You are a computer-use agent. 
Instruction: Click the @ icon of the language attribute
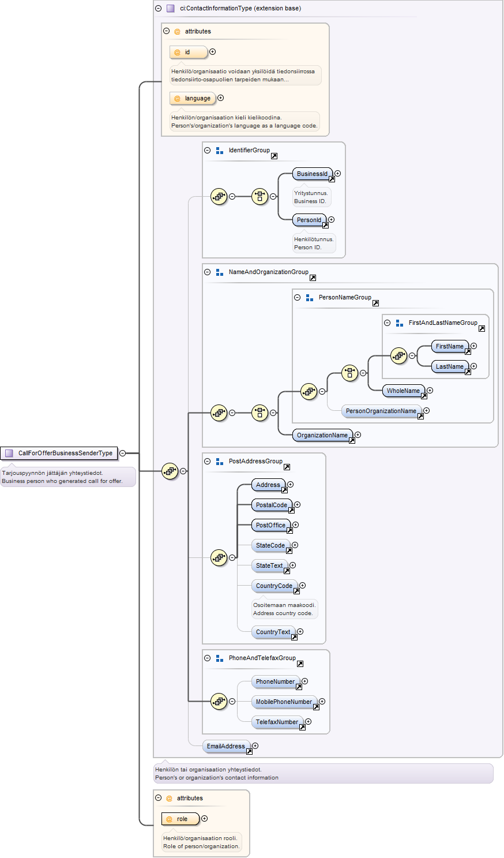pyautogui.click(x=178, y=99)
